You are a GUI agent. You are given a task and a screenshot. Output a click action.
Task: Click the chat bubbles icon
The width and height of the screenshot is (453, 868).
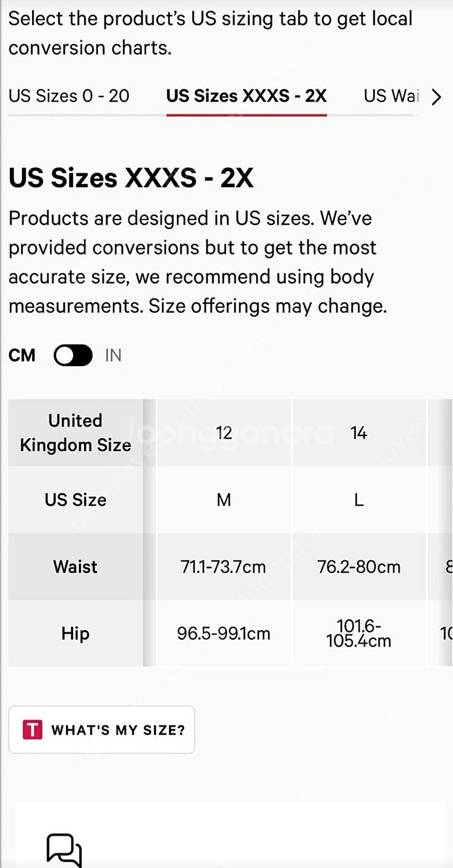coord(64,850)
